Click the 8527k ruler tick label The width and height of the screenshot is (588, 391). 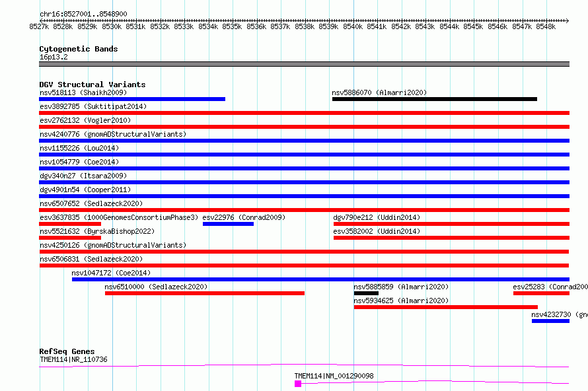pyautogui.click(x=39, y=26)
